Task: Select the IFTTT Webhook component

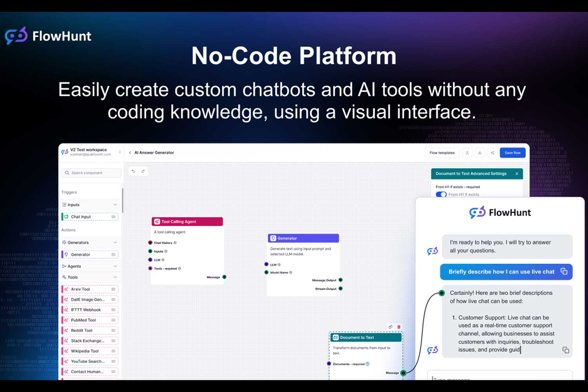Action: click(90, 310)
